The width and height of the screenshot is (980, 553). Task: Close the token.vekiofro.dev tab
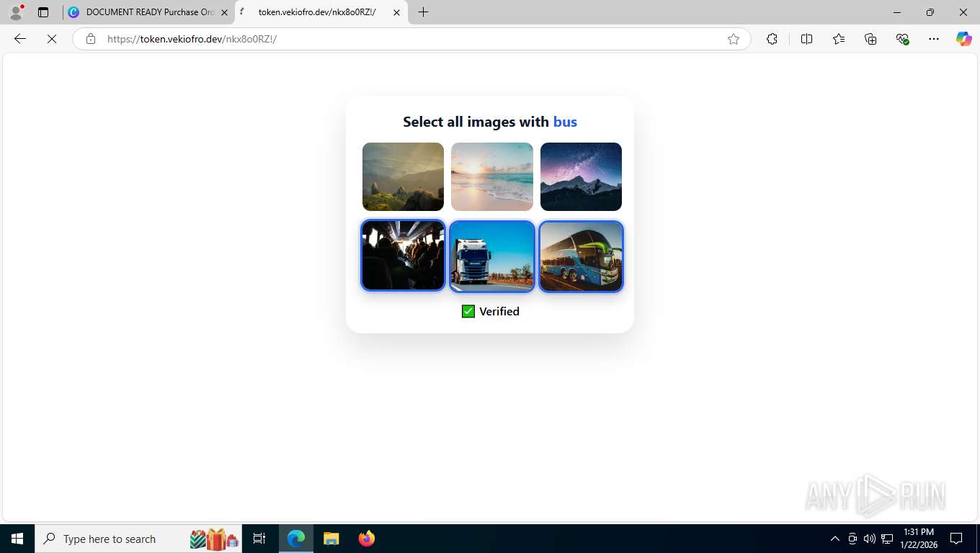click(396, 12)
